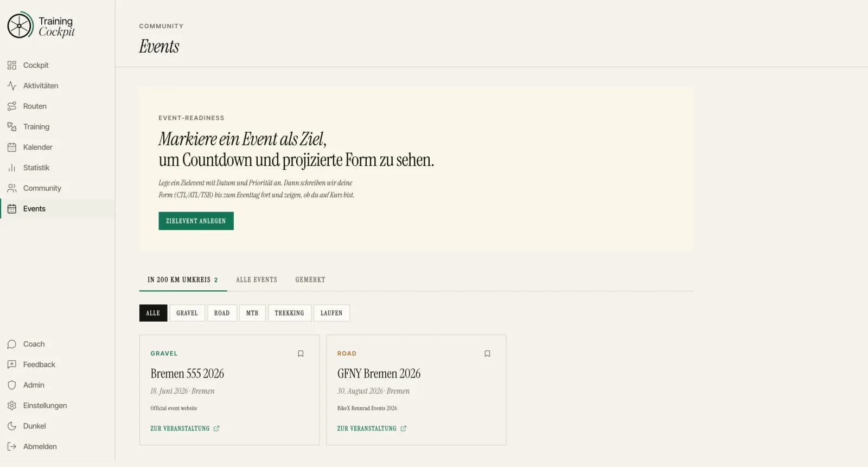Click external link icon on GFNY Bremen card
868x467 pixels.
403,428
